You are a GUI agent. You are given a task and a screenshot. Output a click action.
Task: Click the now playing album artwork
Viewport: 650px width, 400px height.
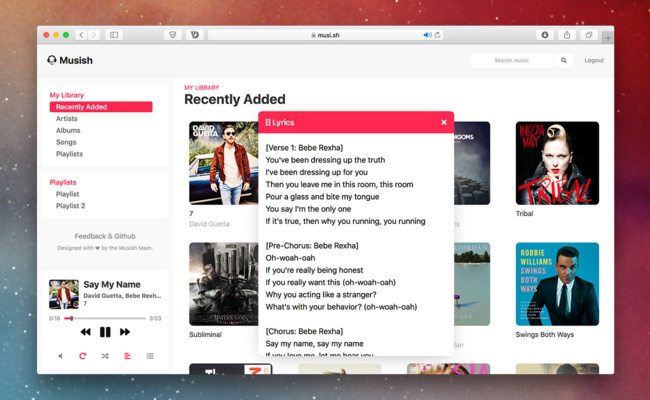click(x=64, y=294)
